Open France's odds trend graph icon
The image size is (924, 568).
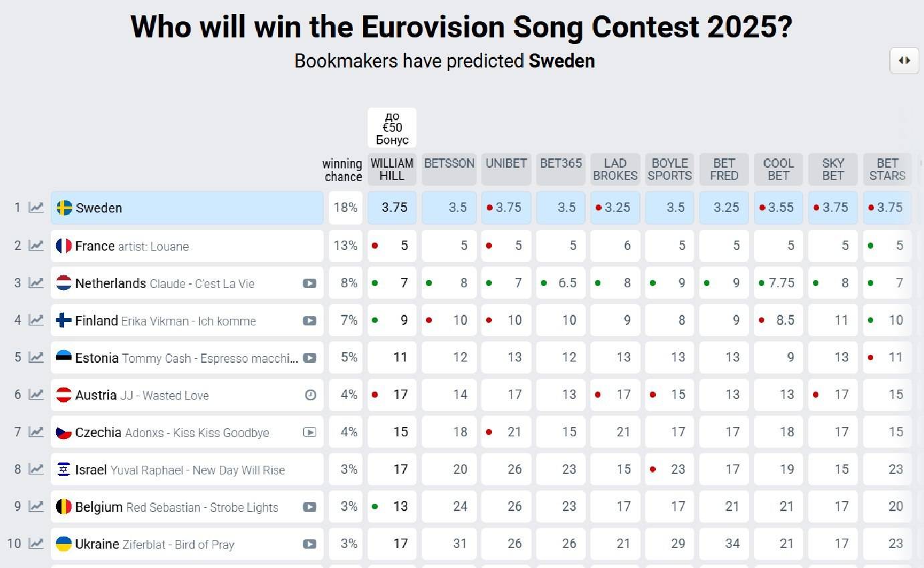(36, 245)
